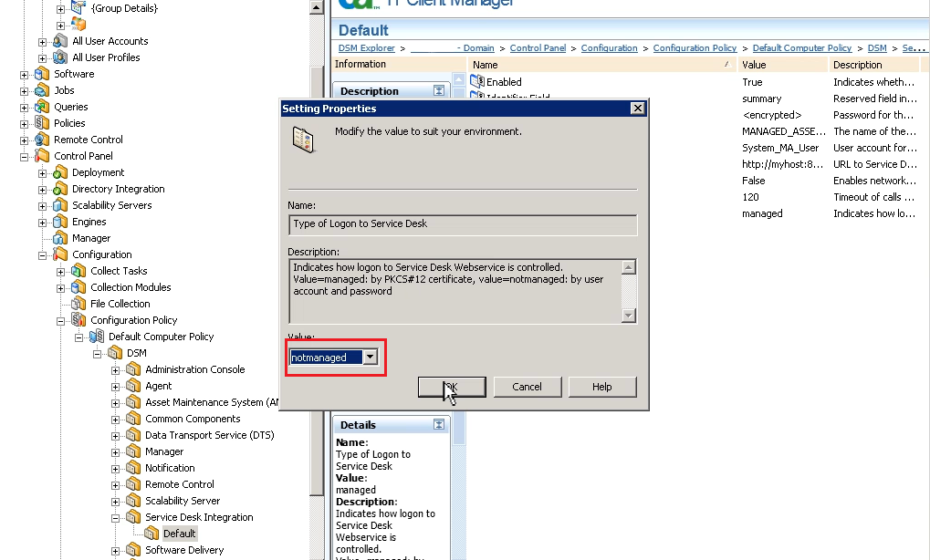Click the Collect Tasks icon
The image size is (930, 560).
(x=78, y=271)
